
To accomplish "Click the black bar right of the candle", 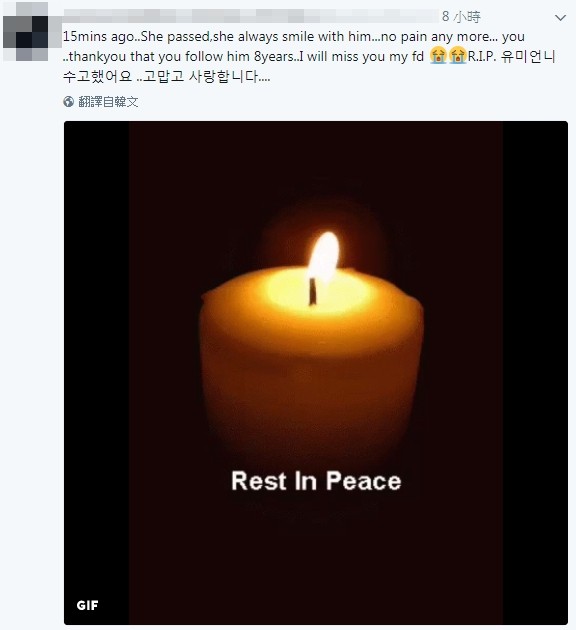I will click(x=535, y=373).
